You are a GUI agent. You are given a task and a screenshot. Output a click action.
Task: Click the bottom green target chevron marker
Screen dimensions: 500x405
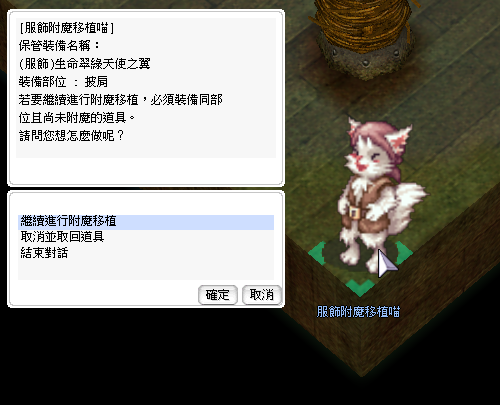[360, 287]
